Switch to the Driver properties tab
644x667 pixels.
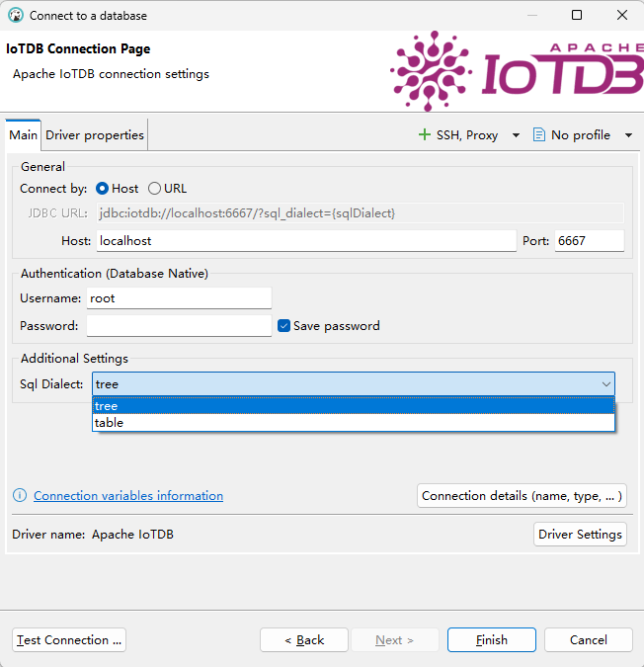tap(95, 135)
